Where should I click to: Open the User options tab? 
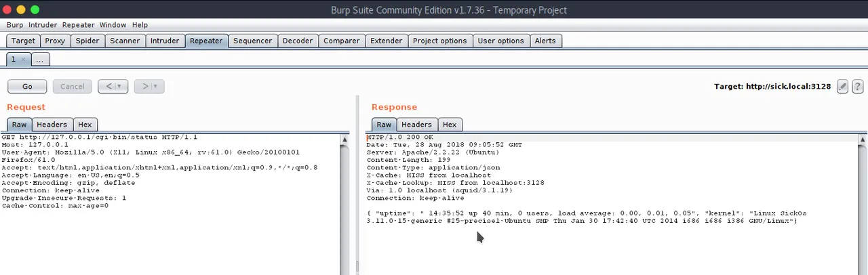coord(500,41)
